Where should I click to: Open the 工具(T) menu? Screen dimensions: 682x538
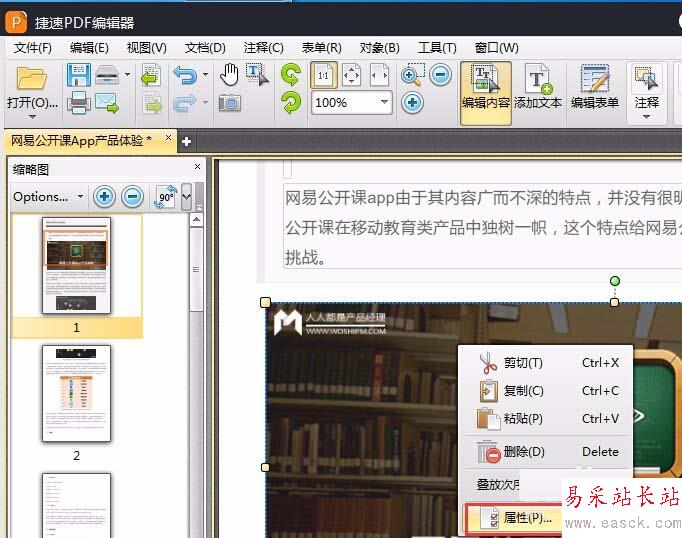tap(437, 47)
